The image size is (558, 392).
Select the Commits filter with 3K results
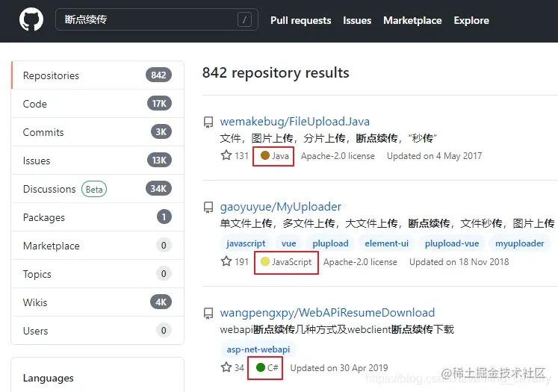[98, 132]
